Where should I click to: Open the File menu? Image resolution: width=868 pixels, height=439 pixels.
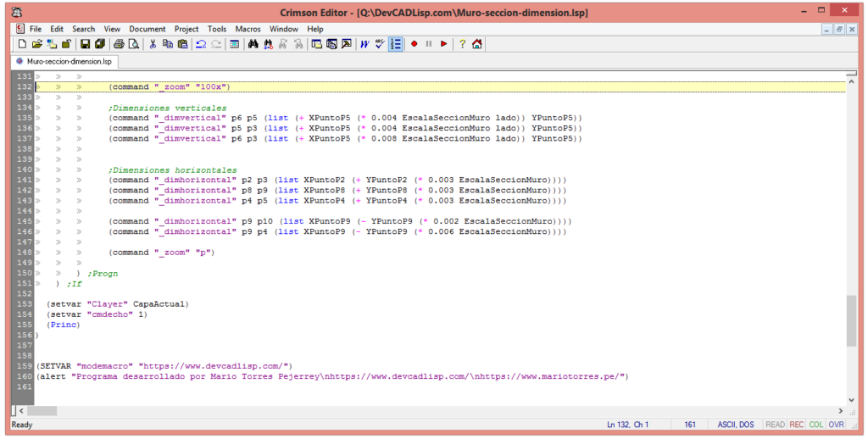click(36, 29)
